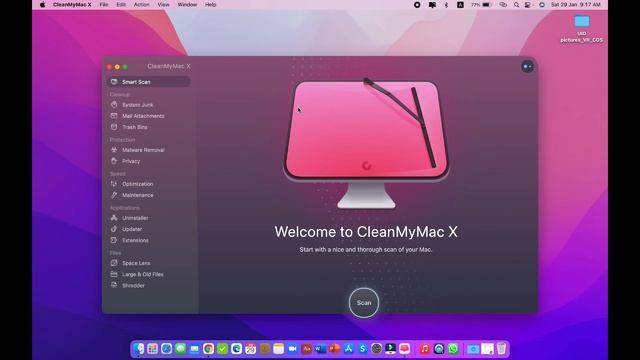Screen dimensions: 640x360
Task: Launch WhatsApp from the Dock
Action: [x=453, y=349]
